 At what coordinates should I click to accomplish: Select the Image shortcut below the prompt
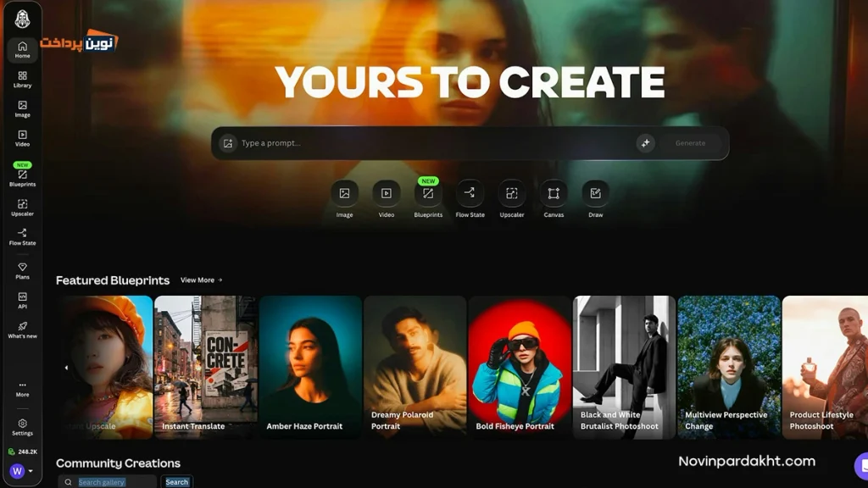tap(344, 199)
